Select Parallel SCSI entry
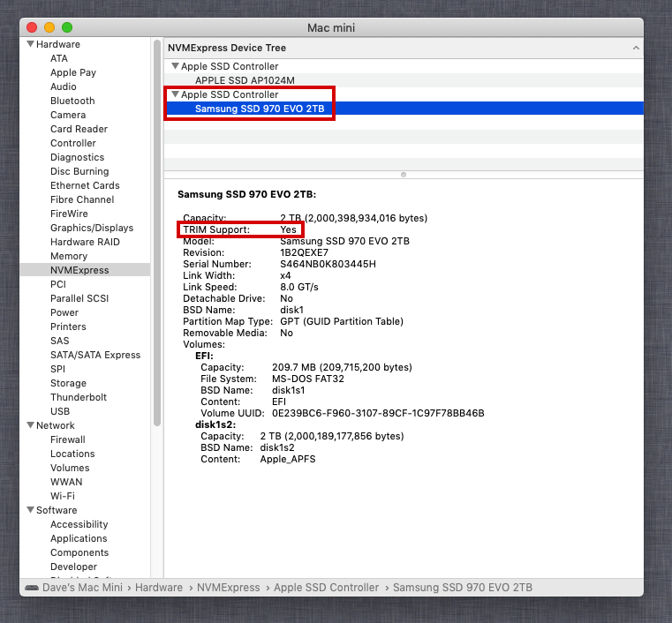Image resolution: width=672 pixels, height=623 pixels. [79, 298]
